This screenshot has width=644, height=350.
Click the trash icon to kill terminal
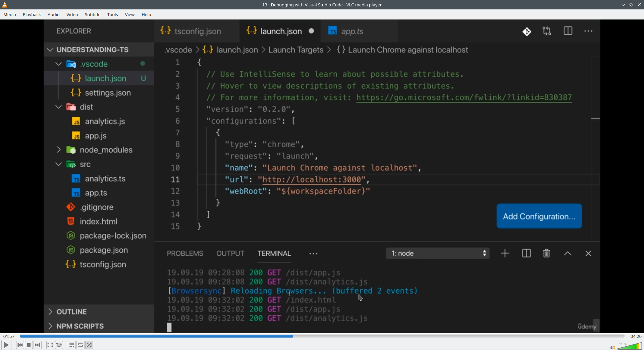[x=546, y=254]
